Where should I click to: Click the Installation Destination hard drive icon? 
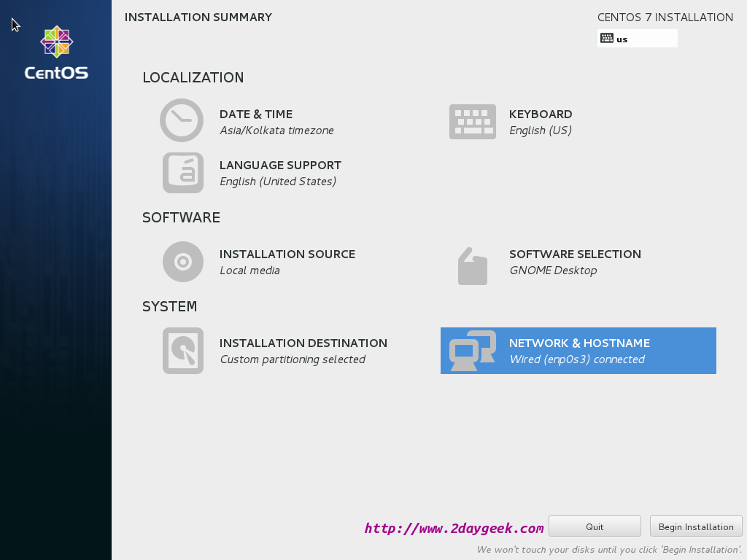pos(183,351)
